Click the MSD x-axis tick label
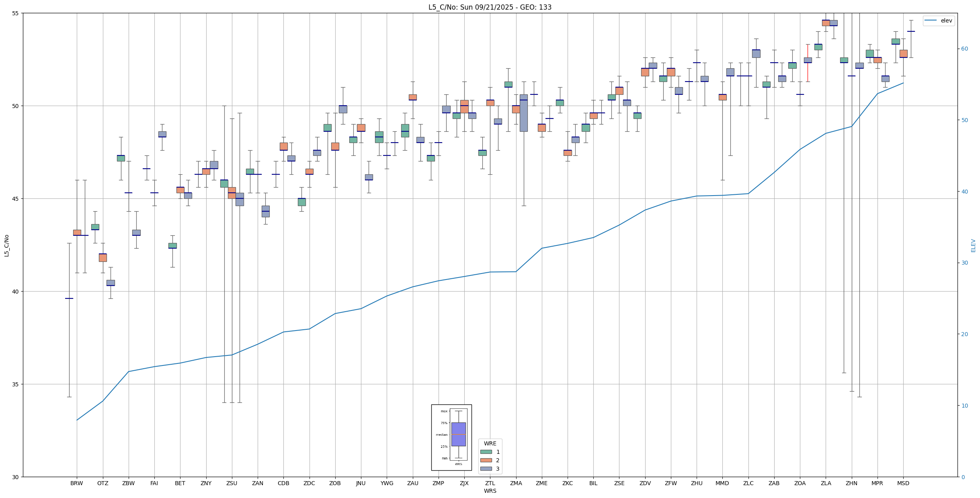The width and height of the screenshot is (980, 498). (903, 483)
